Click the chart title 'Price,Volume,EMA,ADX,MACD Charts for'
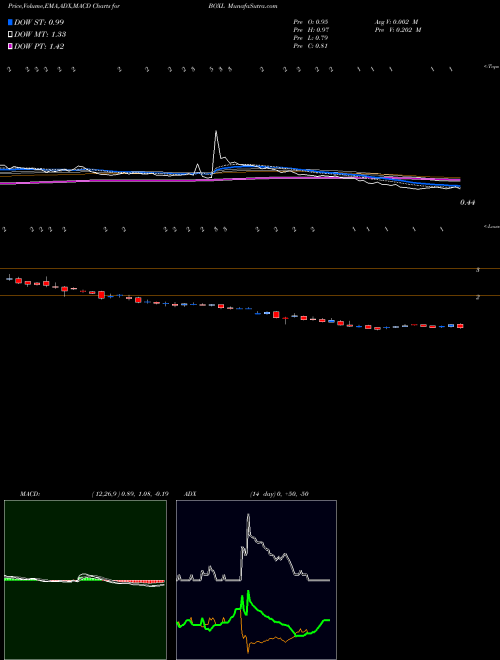The image size is (500, 660). click(64, 6)
